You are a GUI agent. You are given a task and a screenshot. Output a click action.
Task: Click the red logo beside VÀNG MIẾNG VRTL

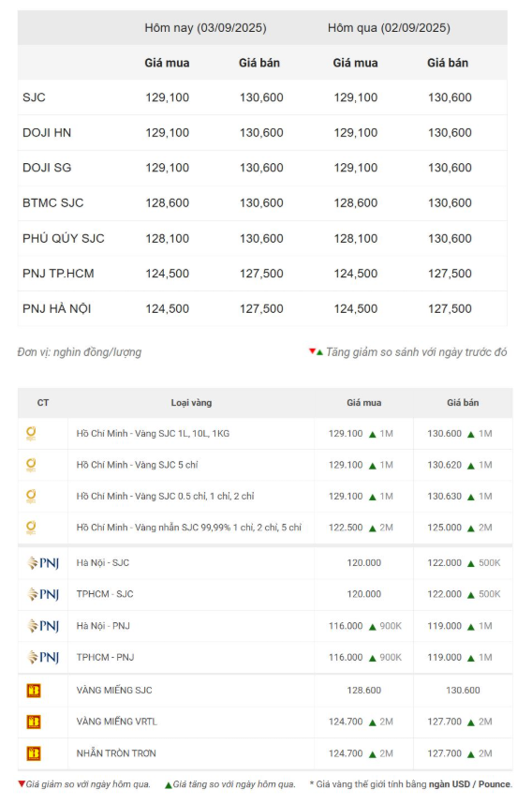(34, 722)
